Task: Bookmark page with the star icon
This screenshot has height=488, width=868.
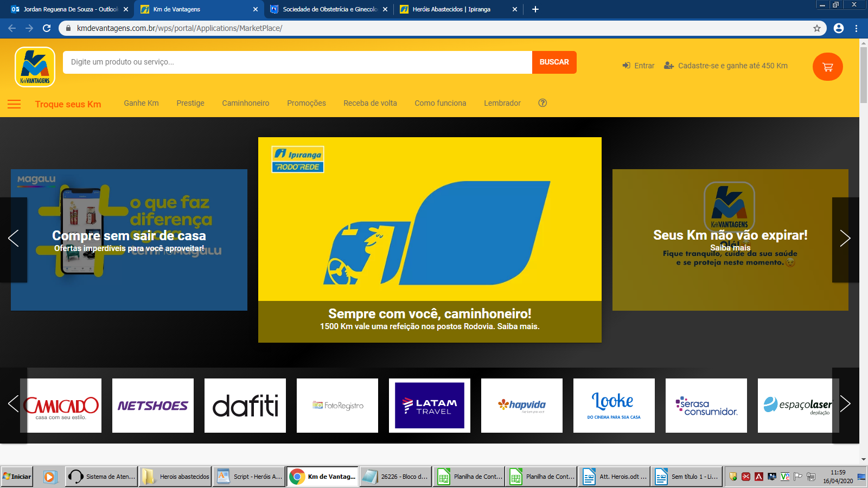Action: (817, 28)
